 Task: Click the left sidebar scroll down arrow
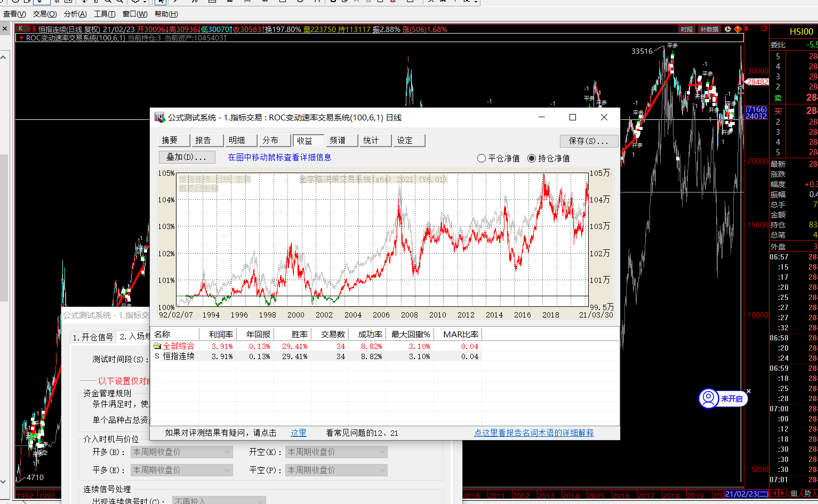(x=4, y=482)
